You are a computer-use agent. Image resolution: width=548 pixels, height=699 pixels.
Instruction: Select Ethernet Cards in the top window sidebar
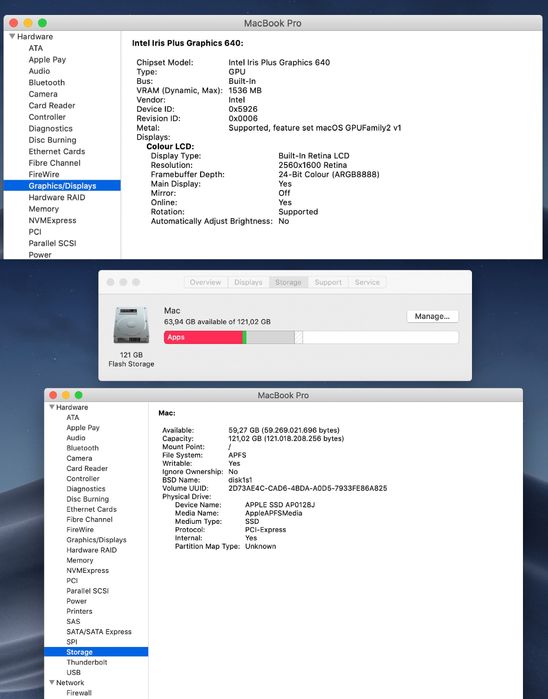tap(57, 152)
